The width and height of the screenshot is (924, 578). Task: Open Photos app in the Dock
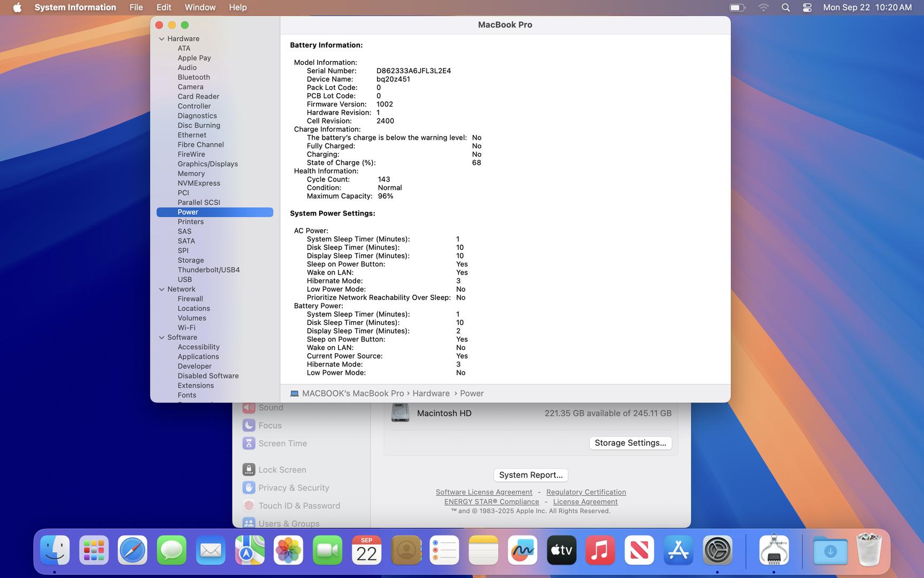[x=289, y=550]
